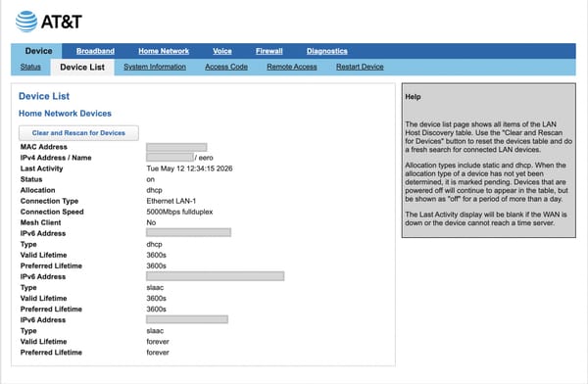The image size is (588, 384).
Task: Click the Device List heading
Action: 44,96
